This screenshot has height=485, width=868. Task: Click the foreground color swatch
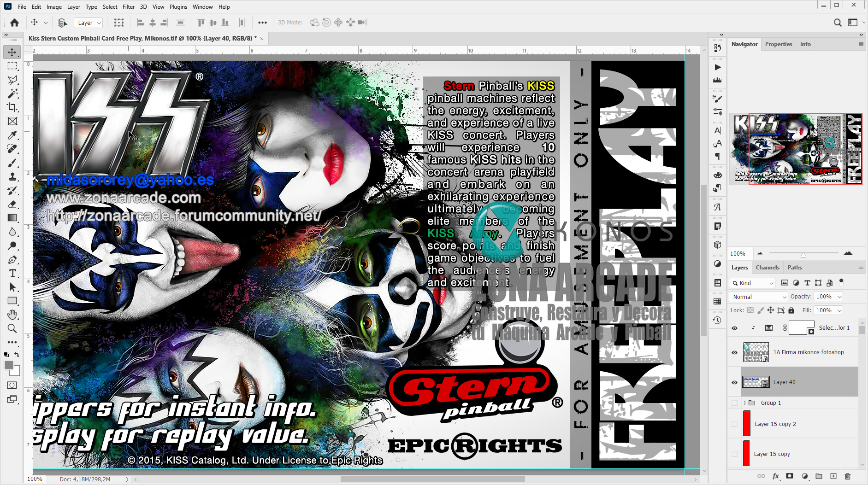pos(8,365)
